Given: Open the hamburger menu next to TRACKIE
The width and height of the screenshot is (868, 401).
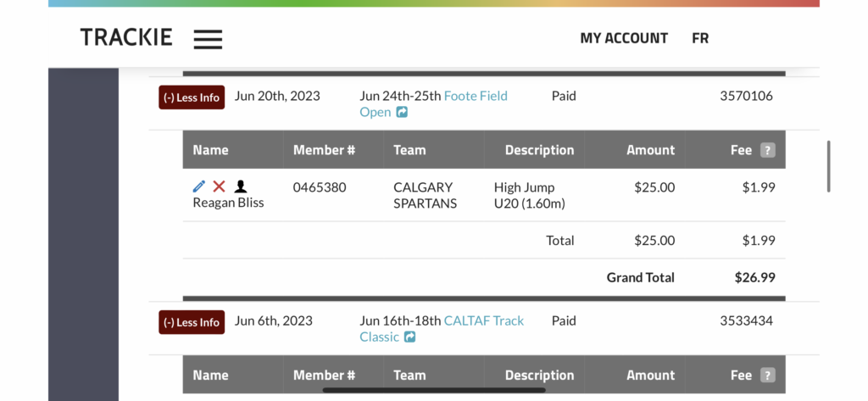Looking at the screenshot, I should click(x=208, y=39).
